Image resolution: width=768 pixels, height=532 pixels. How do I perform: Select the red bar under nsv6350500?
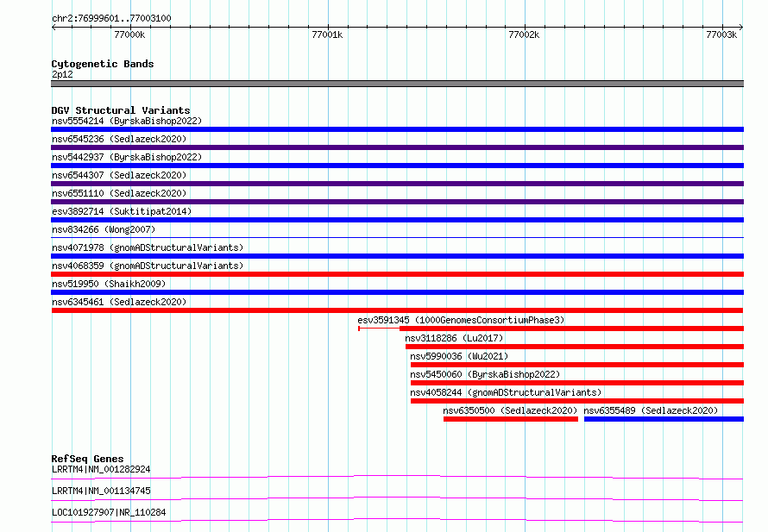click(x=511, y=419)
